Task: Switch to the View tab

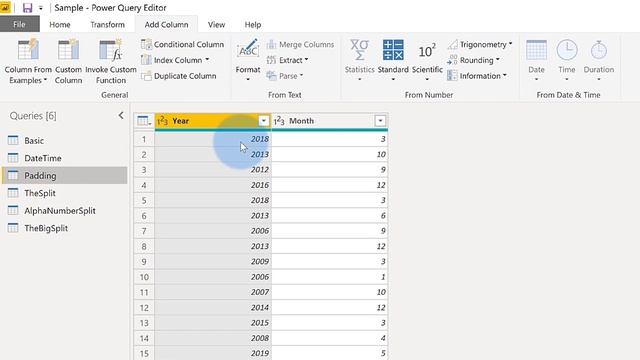Action: pos(216,24)
